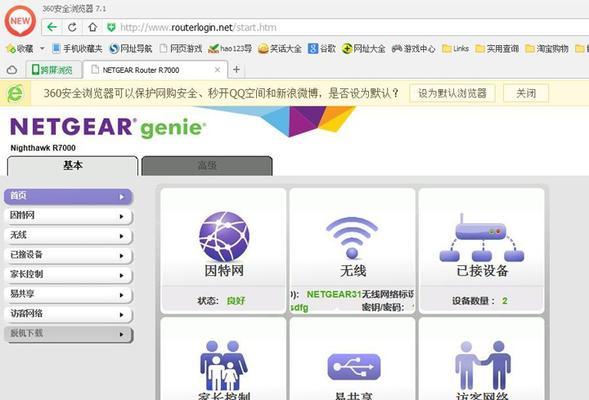
Task: Expand the favorites dropdown arrow
Action: [42, 48]
